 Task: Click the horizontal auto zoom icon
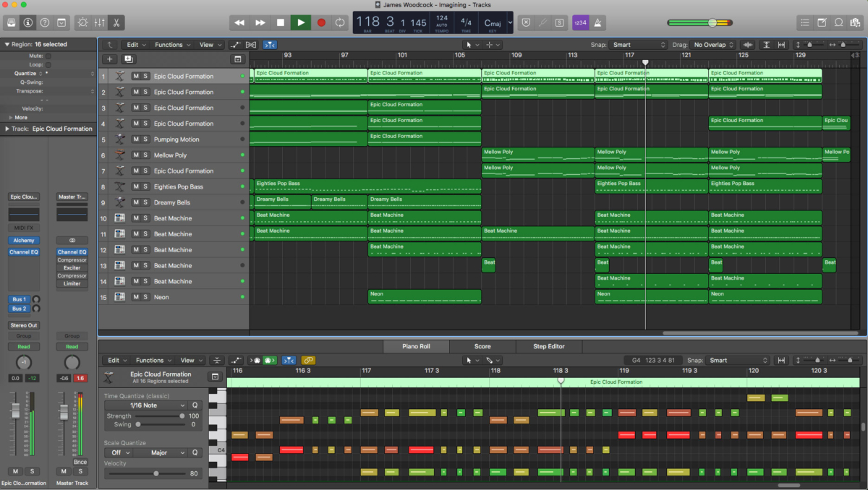[x=782, y=45]
